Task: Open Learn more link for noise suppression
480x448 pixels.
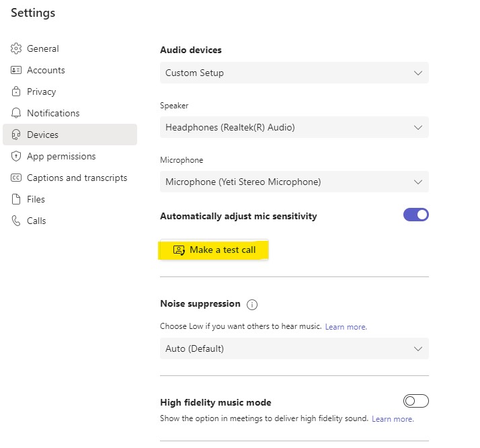Action: [346, 327]
